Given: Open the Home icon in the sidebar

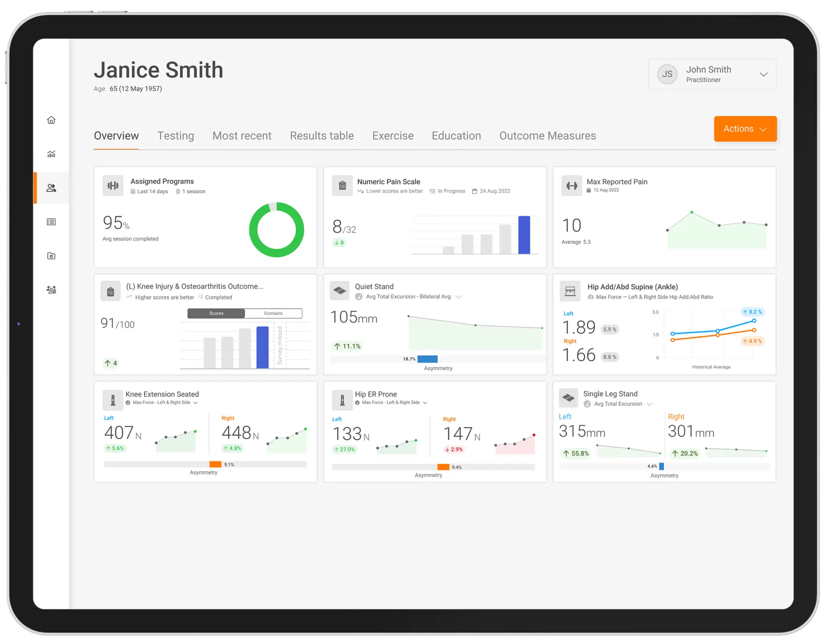Looking at the screenshot, I should point(51,120).
